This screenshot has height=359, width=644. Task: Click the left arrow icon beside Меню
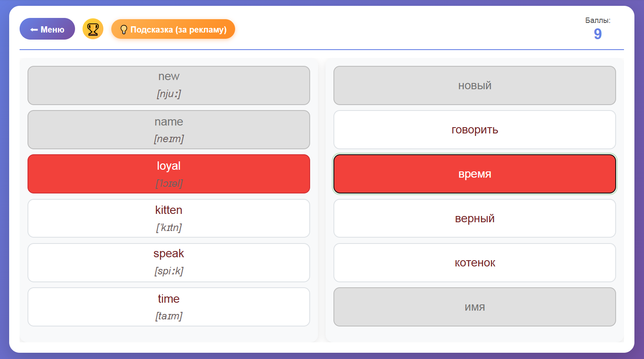[x=34, y=30]
